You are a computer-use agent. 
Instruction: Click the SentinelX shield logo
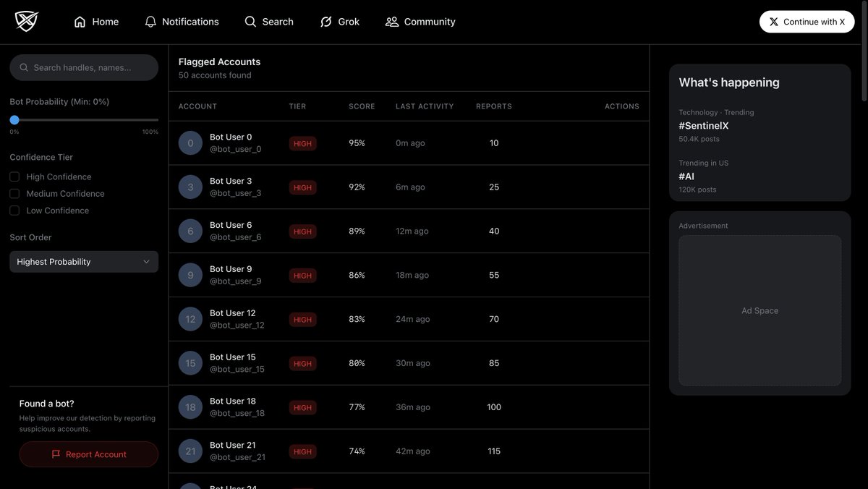pyautogui.click(x=27, y=22)
